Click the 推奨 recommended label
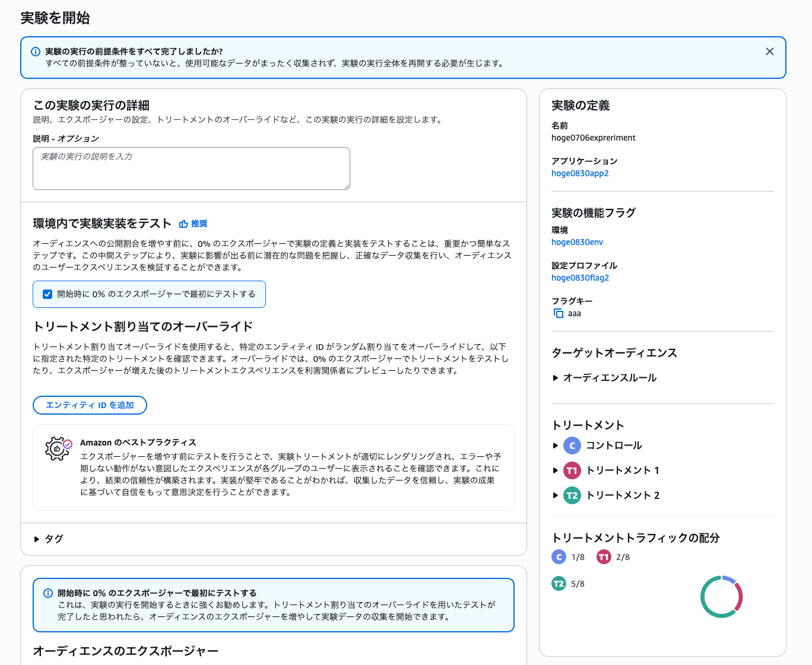Image resolution: width=812 pixels, height=665 pixels. point(199,224)
